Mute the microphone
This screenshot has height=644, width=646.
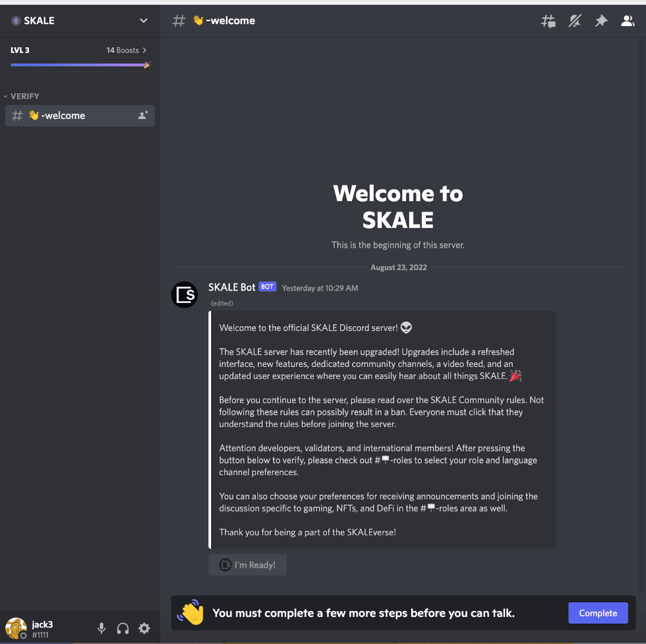101,628
